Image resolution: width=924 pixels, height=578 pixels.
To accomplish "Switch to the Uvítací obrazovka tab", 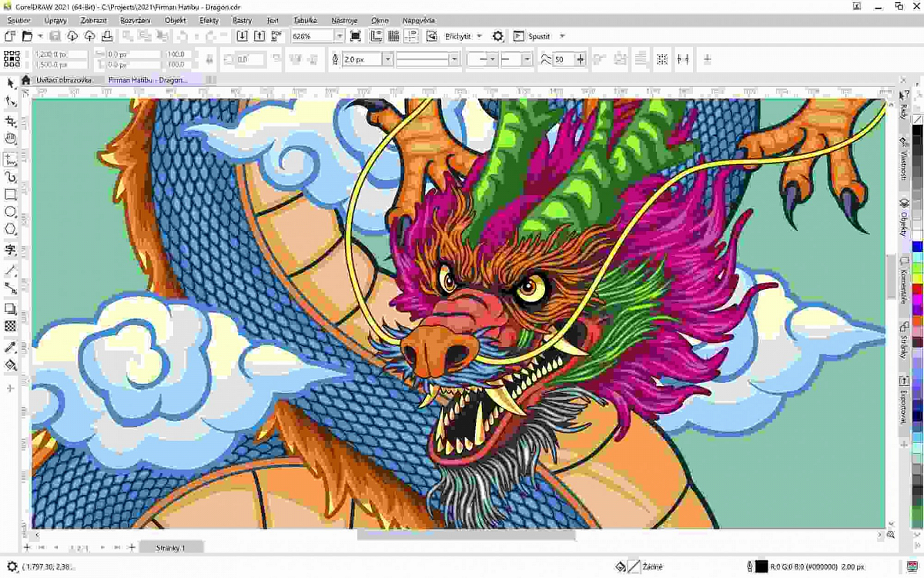I will [x=65, y=79].
